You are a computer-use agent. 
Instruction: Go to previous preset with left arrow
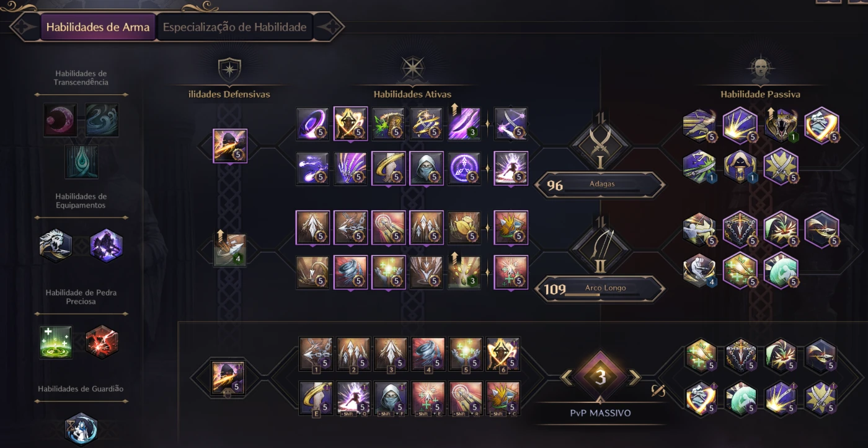tap(566, 377)
